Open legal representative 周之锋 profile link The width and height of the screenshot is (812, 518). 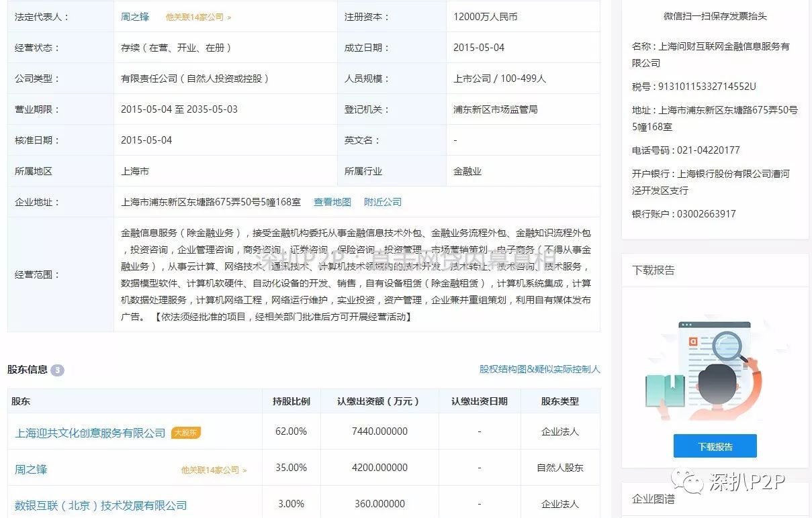click(x=135, y=17)
